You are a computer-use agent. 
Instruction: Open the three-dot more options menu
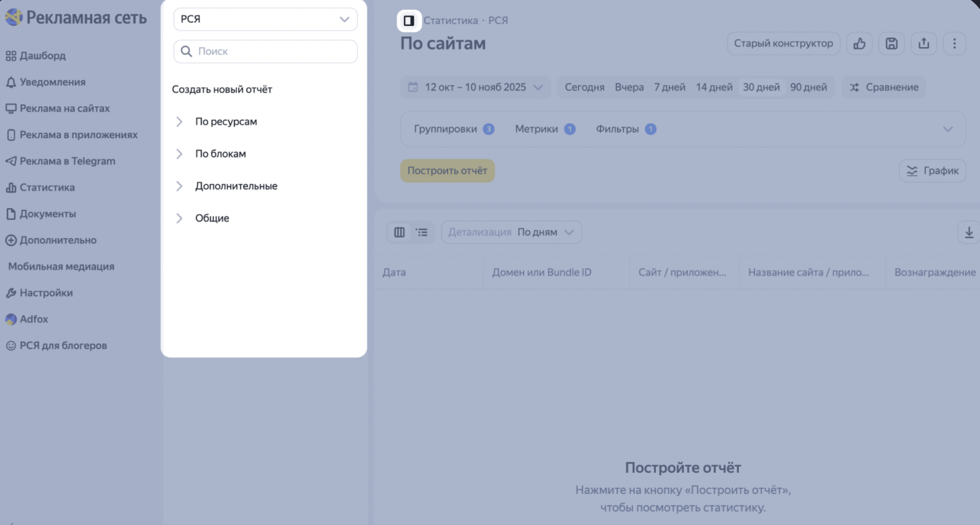click(955, 43)
